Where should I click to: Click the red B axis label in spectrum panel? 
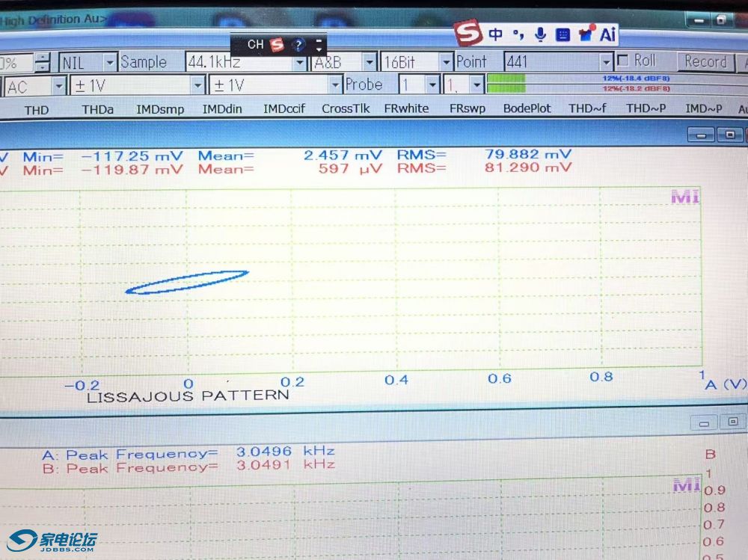coord(711,454)
